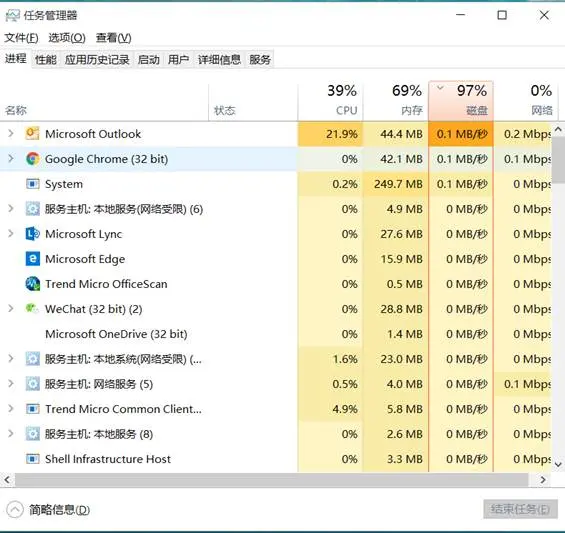The height and width of the screenshot is (533, 565).
Task: Expand the Microsoft Lync process group
Action: point(10,234)
